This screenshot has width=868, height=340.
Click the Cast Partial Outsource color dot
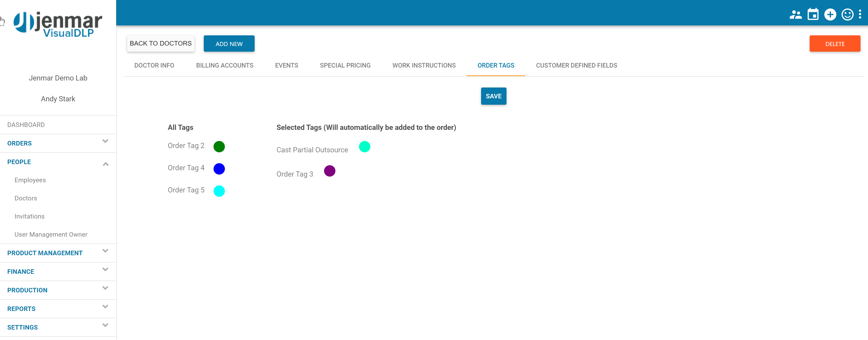(x=364, y=147)
